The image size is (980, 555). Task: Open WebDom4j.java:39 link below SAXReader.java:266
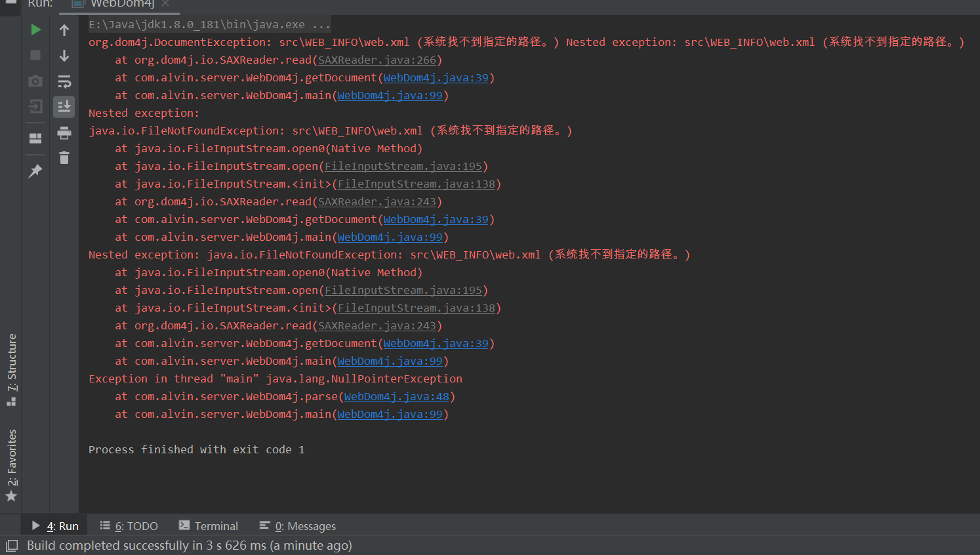click(436, 77)
